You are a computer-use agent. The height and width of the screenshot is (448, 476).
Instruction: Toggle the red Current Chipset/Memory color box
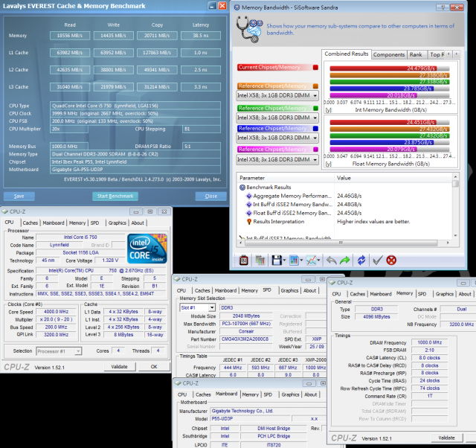[315, 68]
